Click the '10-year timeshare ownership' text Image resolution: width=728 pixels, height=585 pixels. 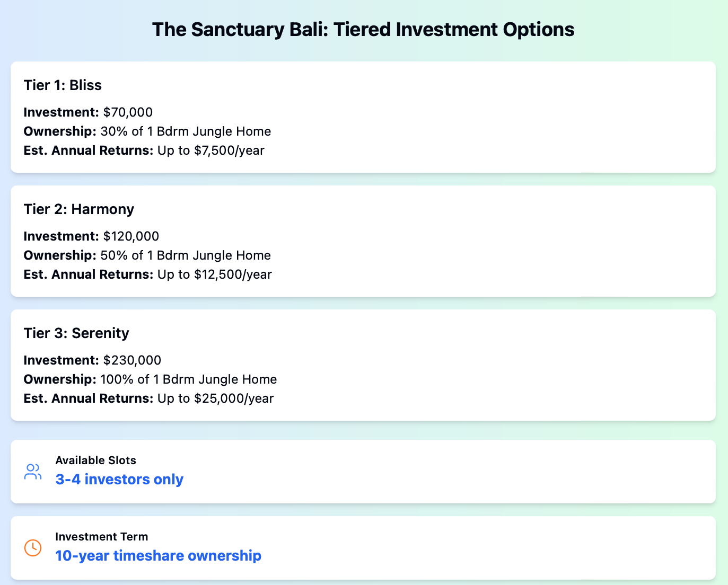click(158, 556)
